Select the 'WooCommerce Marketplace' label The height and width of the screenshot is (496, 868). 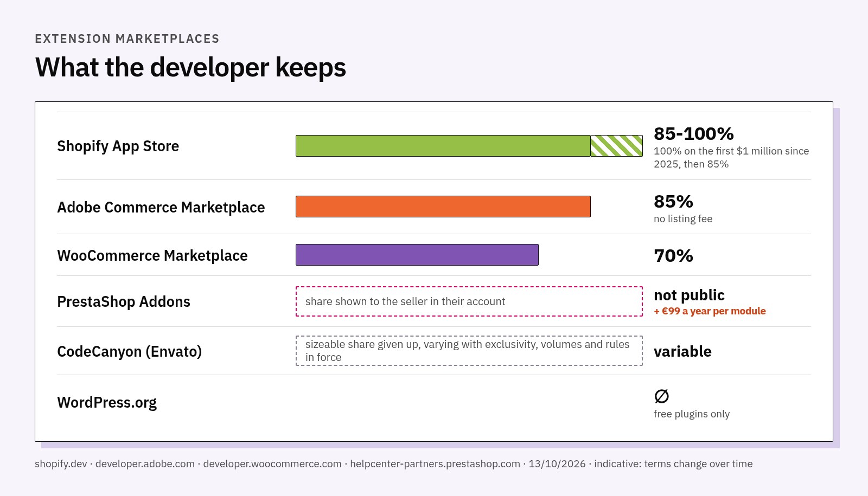(x=152, y=255)
